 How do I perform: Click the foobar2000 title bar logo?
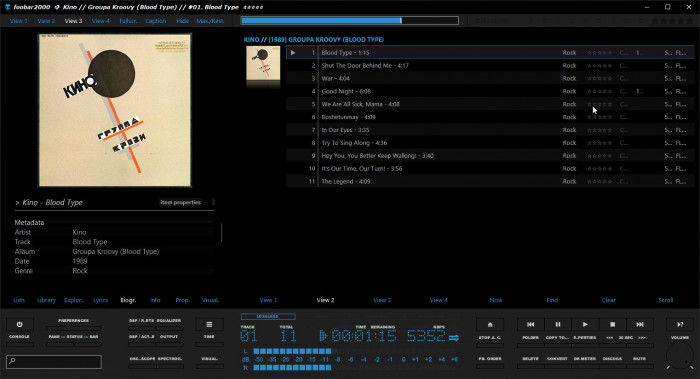tap(7, 7)
